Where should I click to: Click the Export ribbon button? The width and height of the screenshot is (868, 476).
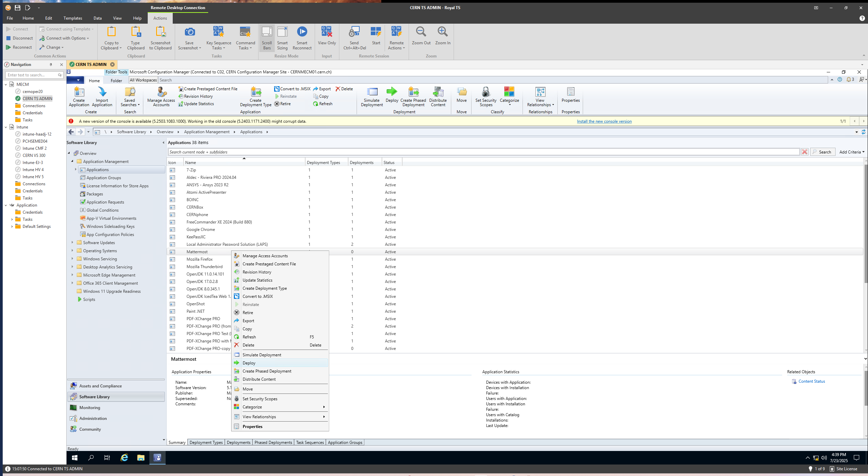322,89
